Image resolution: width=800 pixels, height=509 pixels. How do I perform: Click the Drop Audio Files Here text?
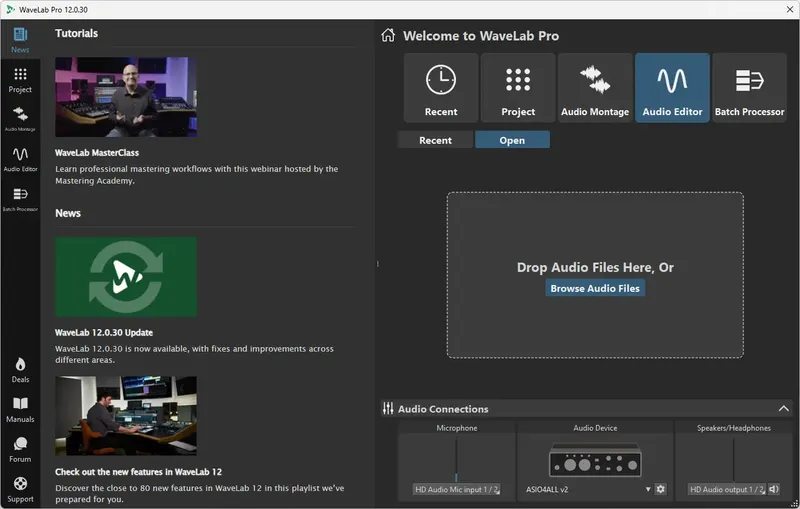tap(595, 267)
